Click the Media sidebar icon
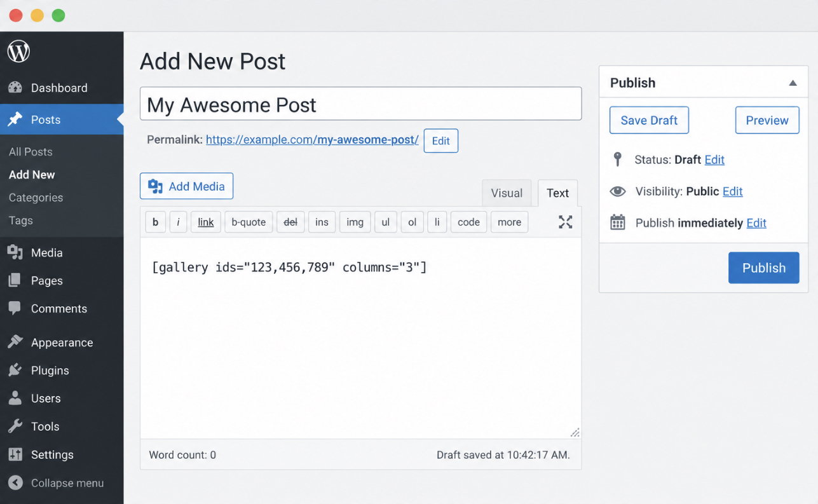 tap(15, 252)
